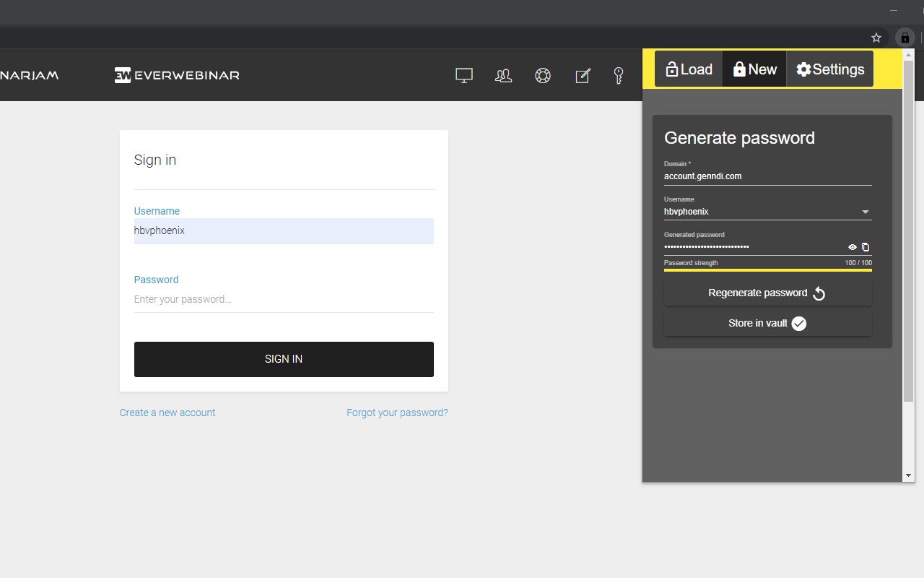This screenshot has width=924, height=578.
Task: Click Regenerate password button
Action: click(x=768, y=293)
